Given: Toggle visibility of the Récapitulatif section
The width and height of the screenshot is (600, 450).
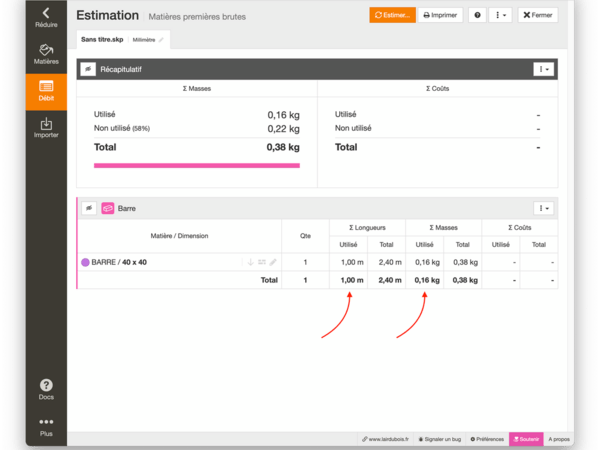Looking at the screenshot, I should 88,69.
